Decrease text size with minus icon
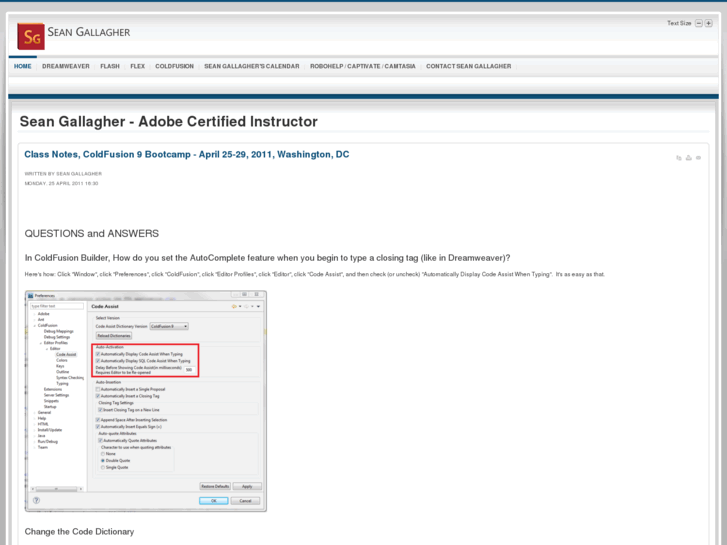Screen dimensions: 727x545 tap(698, 23)
